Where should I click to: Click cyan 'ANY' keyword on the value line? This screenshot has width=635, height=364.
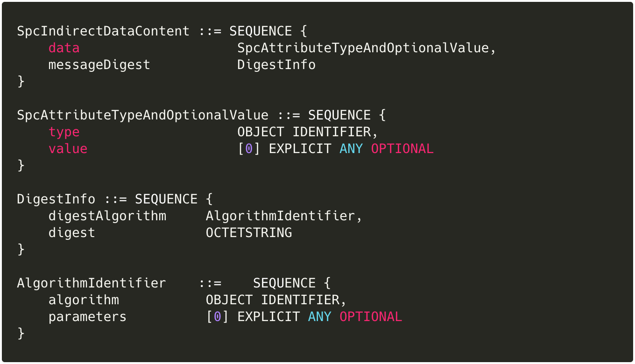351,149
